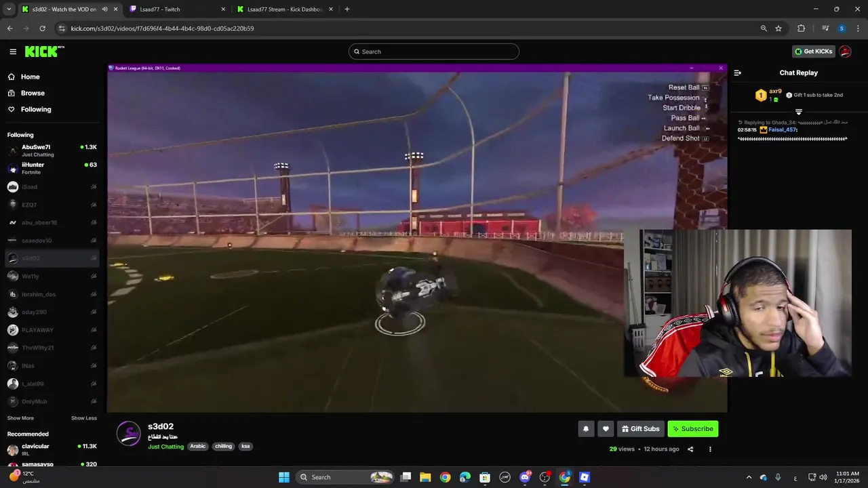Select oday290 in Following list
Screen dimensions: 868x488
click(x=52, y=312)
